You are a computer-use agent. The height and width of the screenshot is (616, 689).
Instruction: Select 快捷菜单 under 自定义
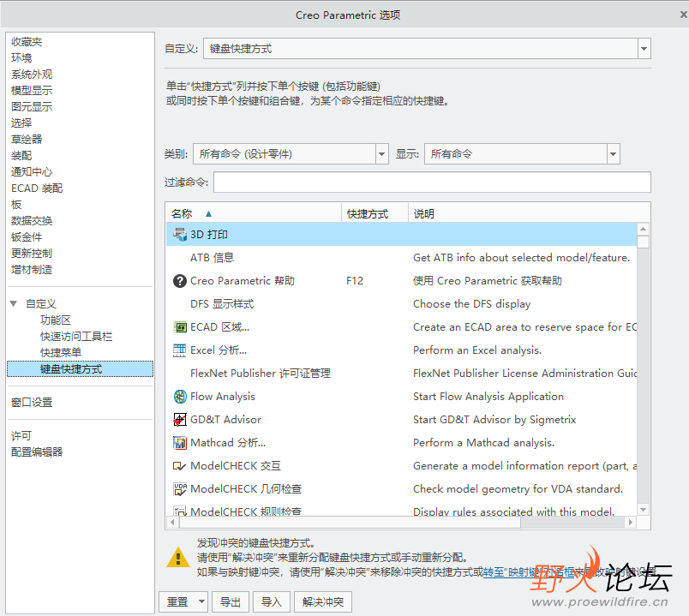click(x=61, y=352)
